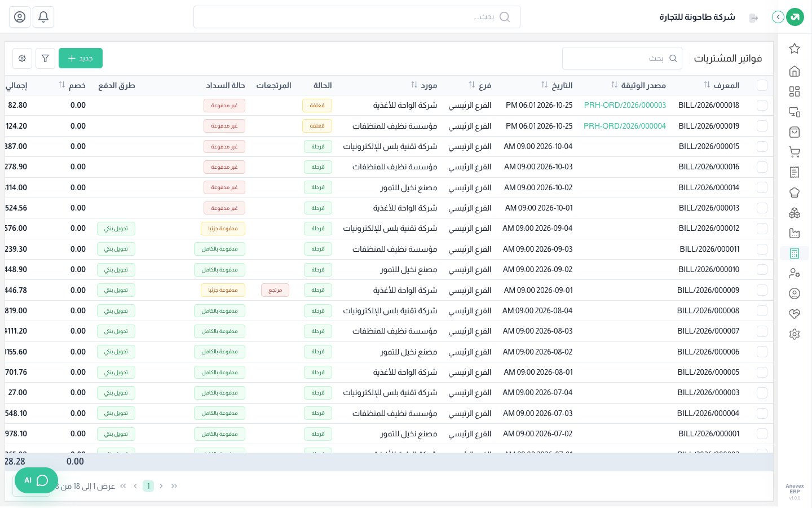Viewport: 812px width, 508px height.
Task: Sort by the مورد column sort icon
Action: click(414, 85)
